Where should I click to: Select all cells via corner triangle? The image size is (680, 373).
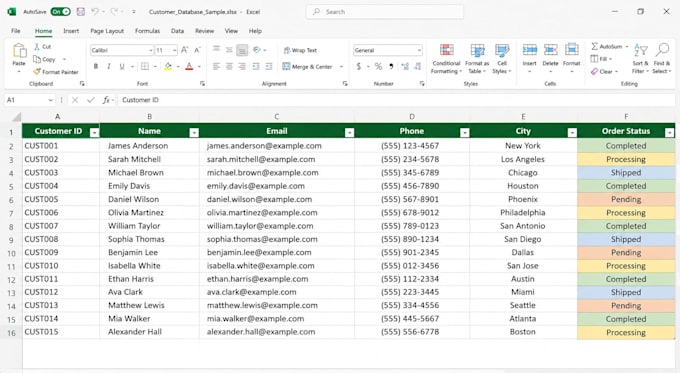[x=16, y=117]
